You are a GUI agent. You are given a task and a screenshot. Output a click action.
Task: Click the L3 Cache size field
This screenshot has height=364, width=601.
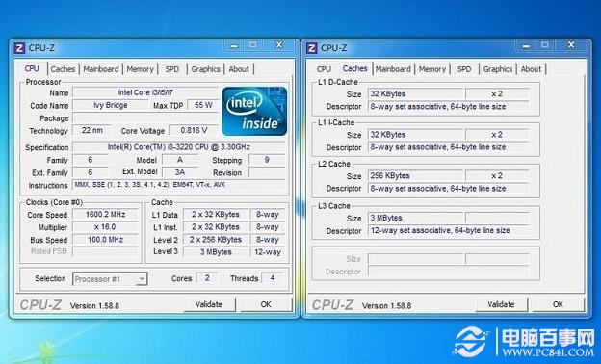[415, 218]
